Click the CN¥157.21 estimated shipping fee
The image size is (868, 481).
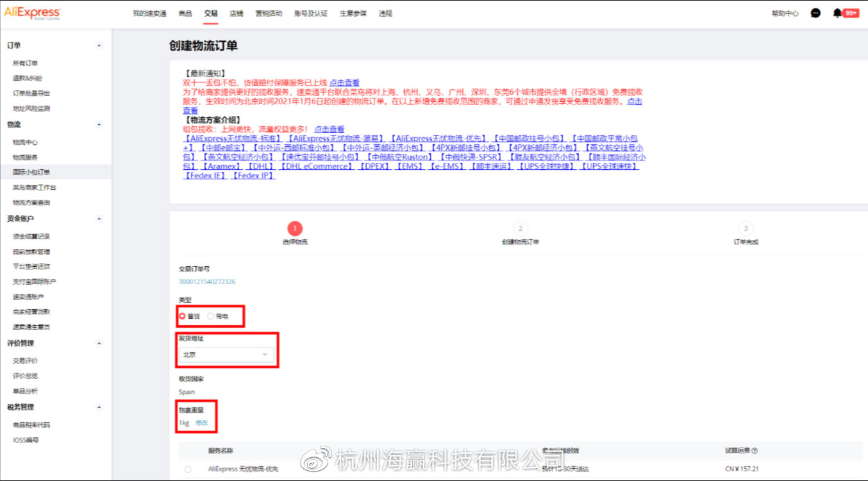[x=742, y=469]
